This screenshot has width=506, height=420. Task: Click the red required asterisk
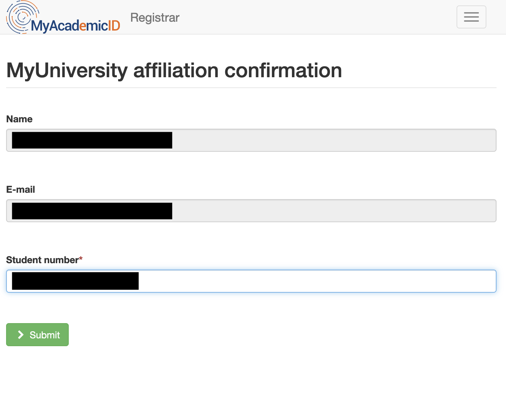[81, 259]
